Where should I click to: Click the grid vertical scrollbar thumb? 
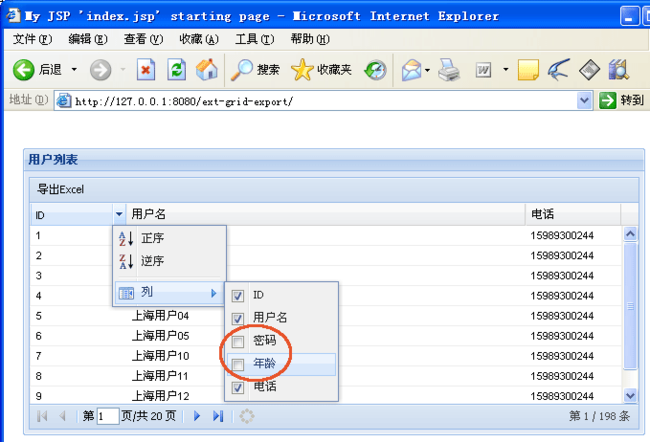(630, 306)
